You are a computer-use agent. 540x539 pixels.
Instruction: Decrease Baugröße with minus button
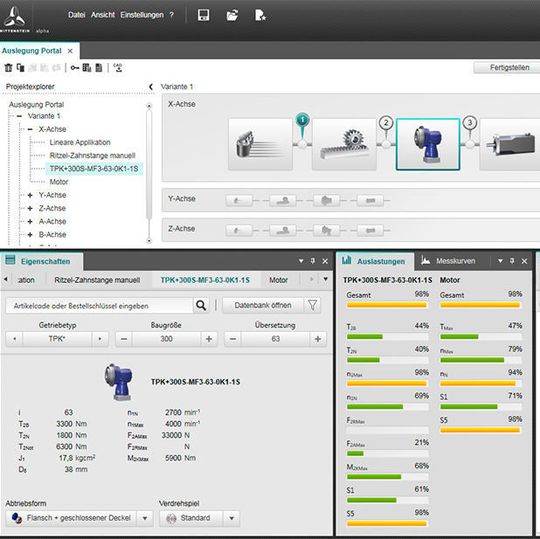(124, 339)
